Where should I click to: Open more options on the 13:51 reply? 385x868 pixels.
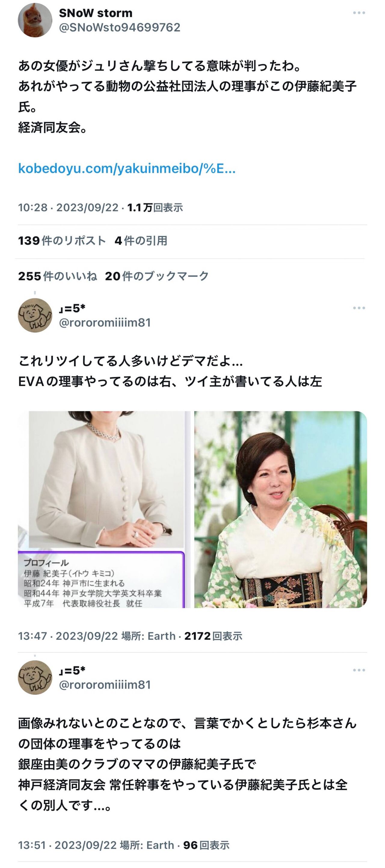[x=359, y=670]
